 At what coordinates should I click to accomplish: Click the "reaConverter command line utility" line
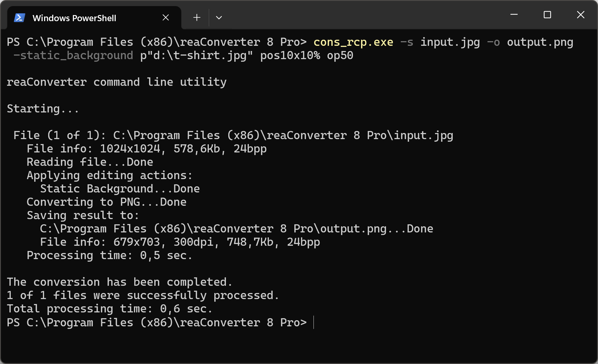coord(117,82)
